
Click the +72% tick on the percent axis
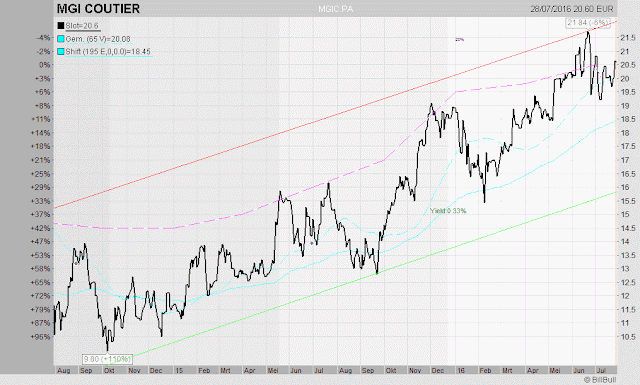coord(41,296)
